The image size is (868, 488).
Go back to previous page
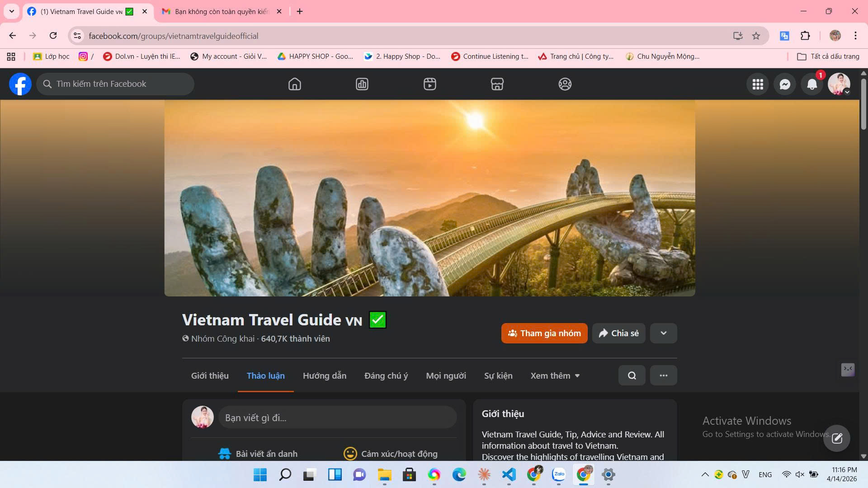(13, 36)
